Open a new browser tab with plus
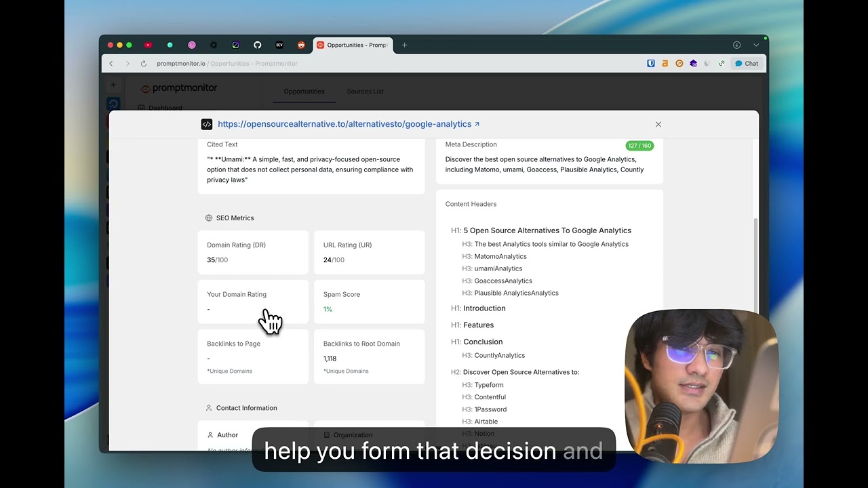 pos(405,45)
